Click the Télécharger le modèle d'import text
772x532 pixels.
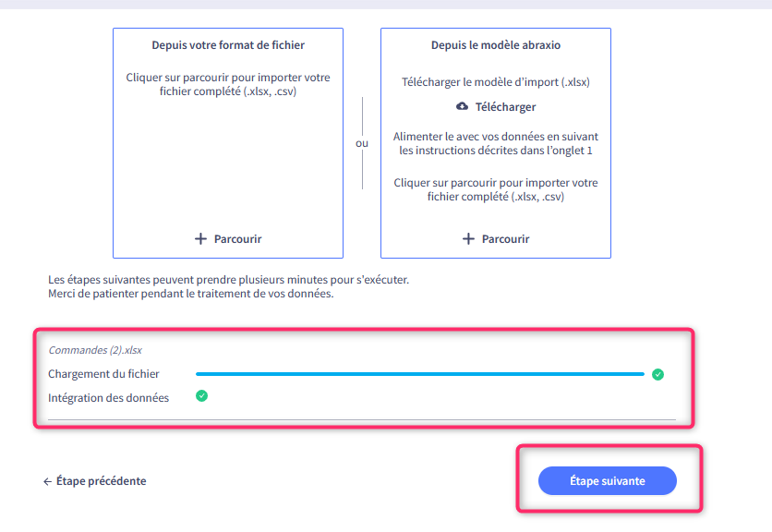click(x=496, y=82)
